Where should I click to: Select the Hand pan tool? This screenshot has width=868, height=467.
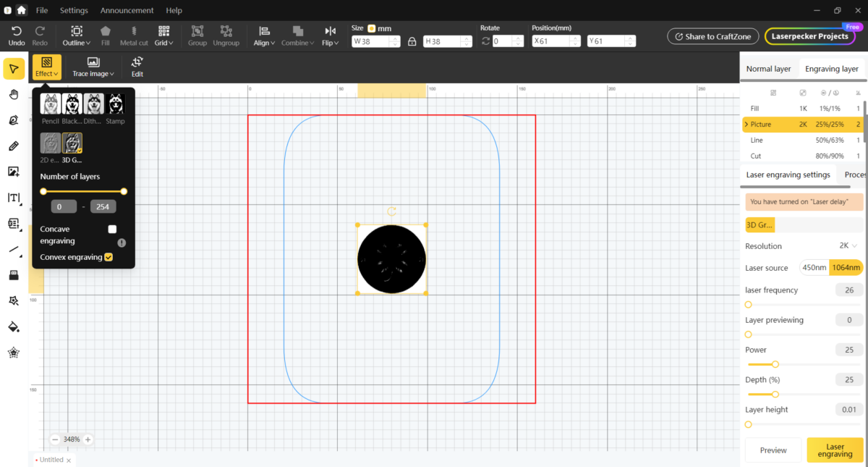13,94
